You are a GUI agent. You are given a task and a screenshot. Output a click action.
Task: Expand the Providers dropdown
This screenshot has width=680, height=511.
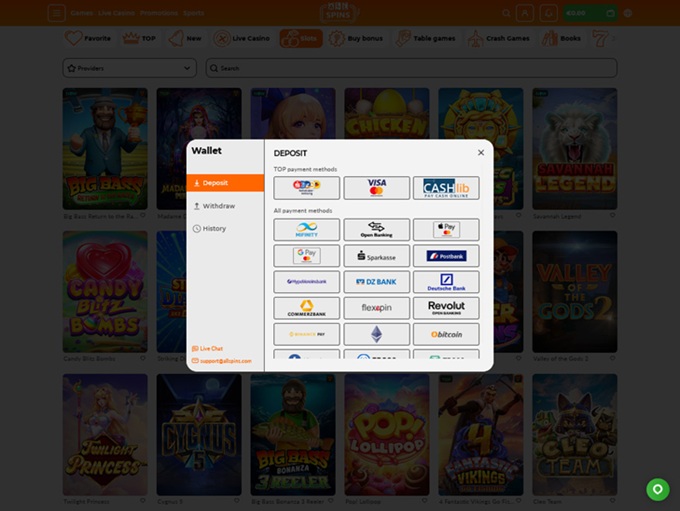129,68
